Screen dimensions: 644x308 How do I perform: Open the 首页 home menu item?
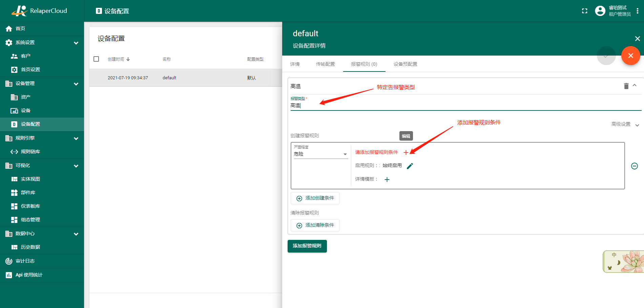click(42, 28)
